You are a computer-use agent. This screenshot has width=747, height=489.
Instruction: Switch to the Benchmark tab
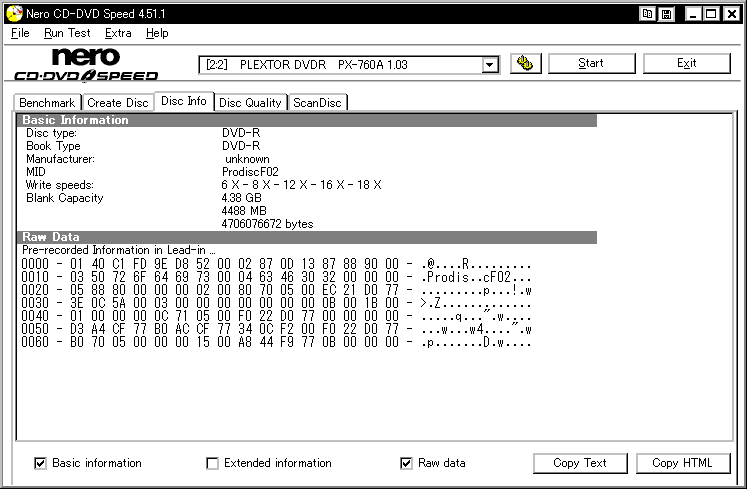click(x=47, y=102)
